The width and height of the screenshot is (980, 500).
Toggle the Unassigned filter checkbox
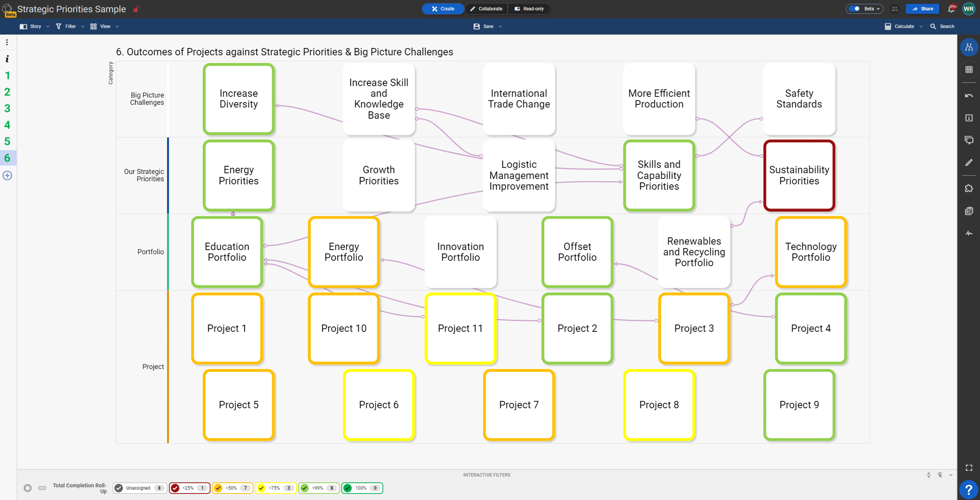[119, 488]
